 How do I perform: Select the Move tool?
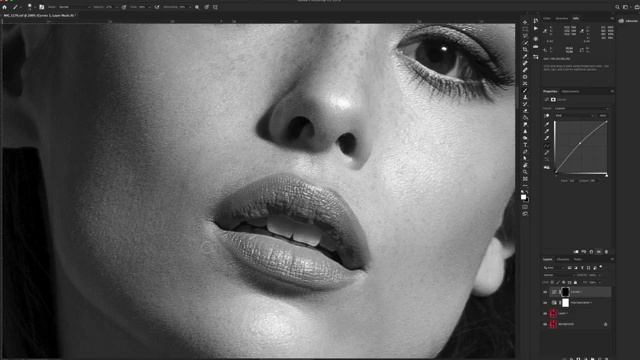click(525, 22)
